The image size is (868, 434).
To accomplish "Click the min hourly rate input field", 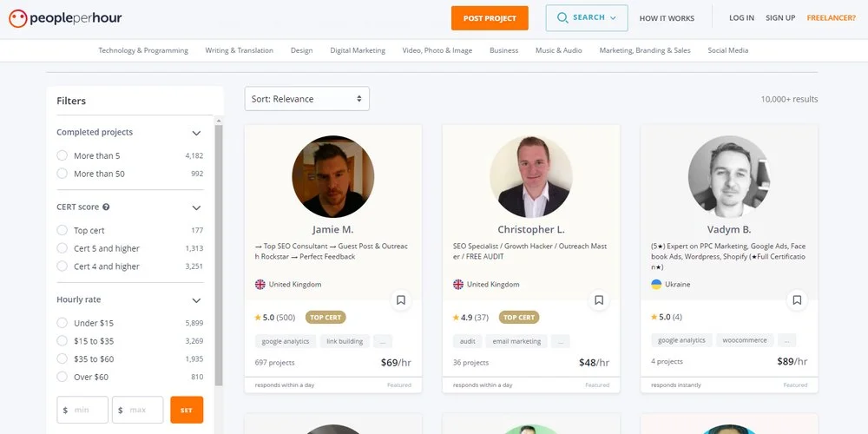I will [x=82, y=411].
